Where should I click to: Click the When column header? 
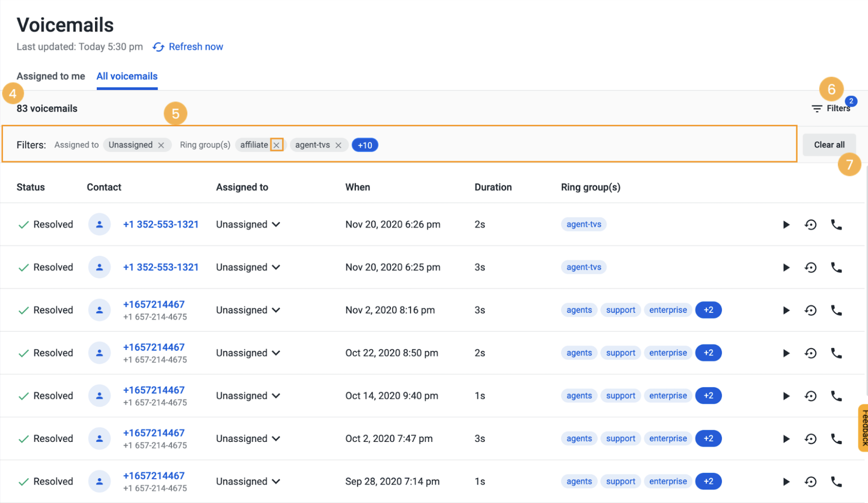[x=357, y=187]
